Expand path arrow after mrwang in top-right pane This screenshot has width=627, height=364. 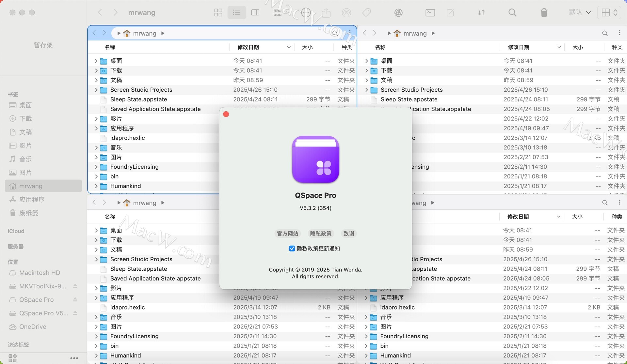tap(433, 33)
